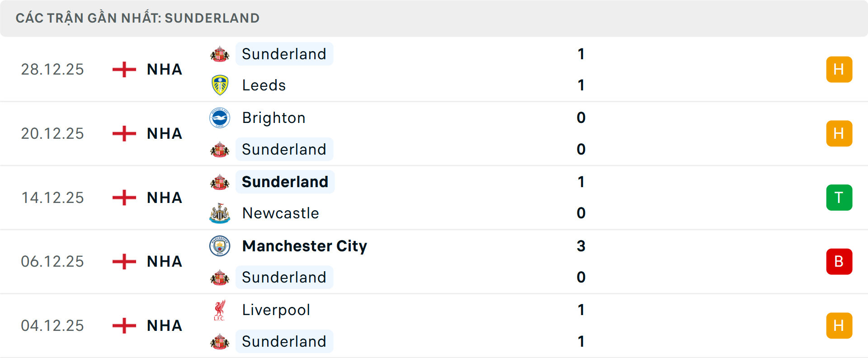Open the Newcastle United crest

point(220,213)
